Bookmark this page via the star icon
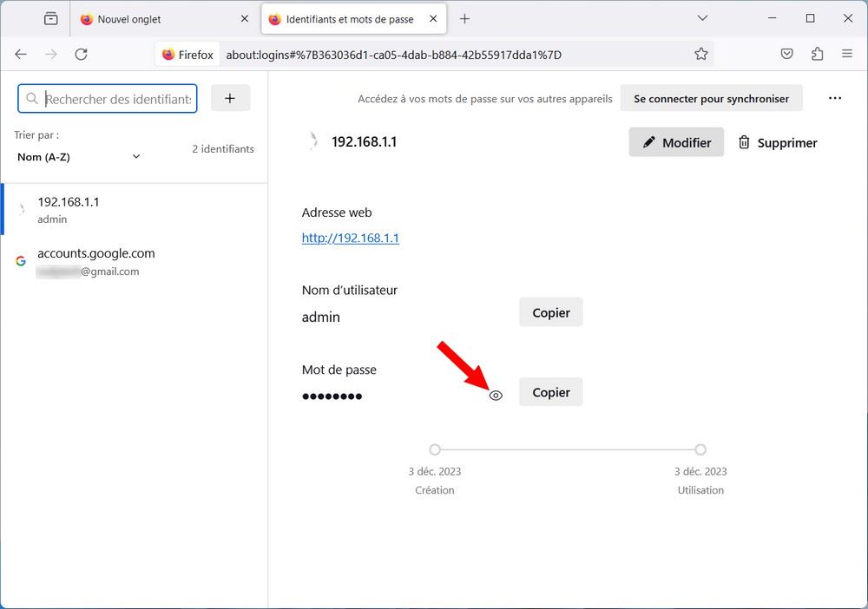 point(700,54)
